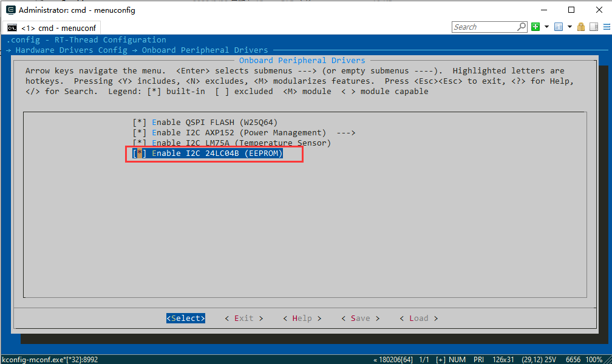Click the active console number icon
612x364 pixels.
click(x=559, y=27)
